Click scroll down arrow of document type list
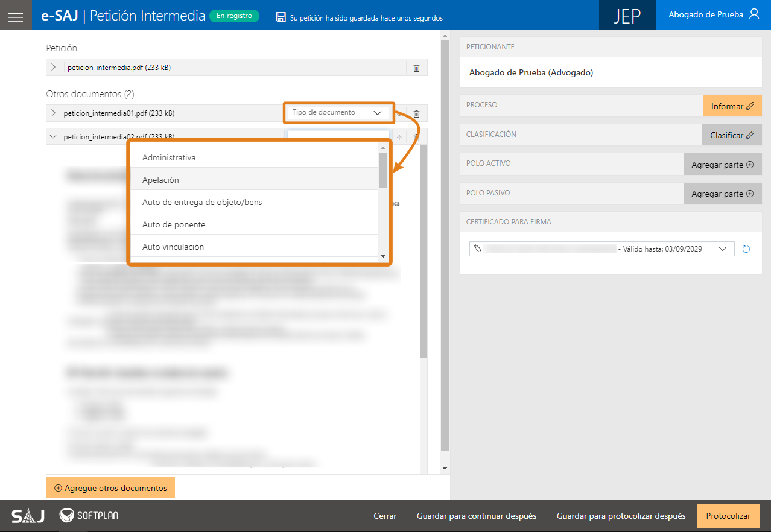This screenshot has height=532, width=771. click(383, 256)
